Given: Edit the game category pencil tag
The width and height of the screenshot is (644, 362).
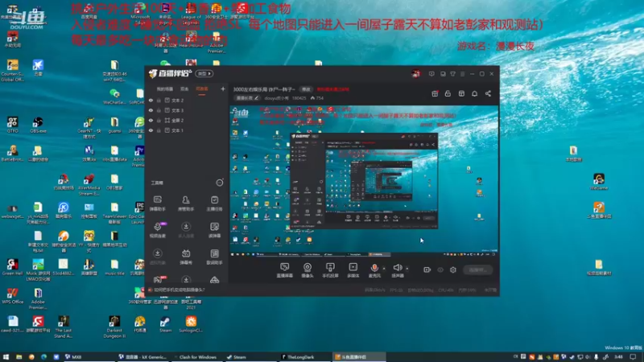Looking at the screenshot, I should pyautogui.click(x=247, y=98).
